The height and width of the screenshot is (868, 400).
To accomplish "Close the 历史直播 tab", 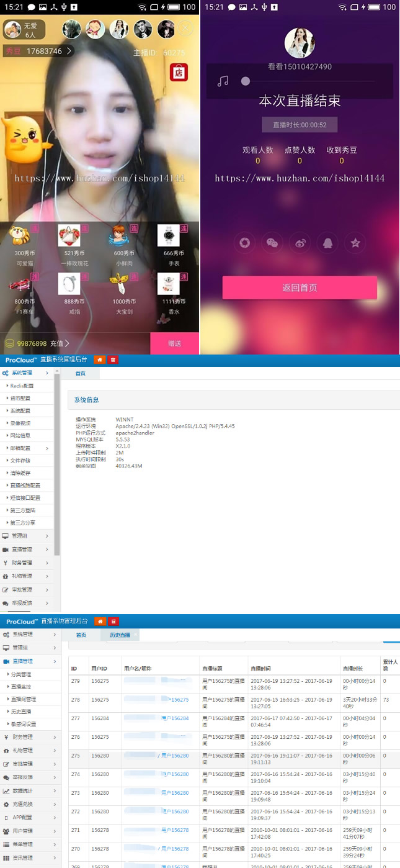I will [136, 633].
